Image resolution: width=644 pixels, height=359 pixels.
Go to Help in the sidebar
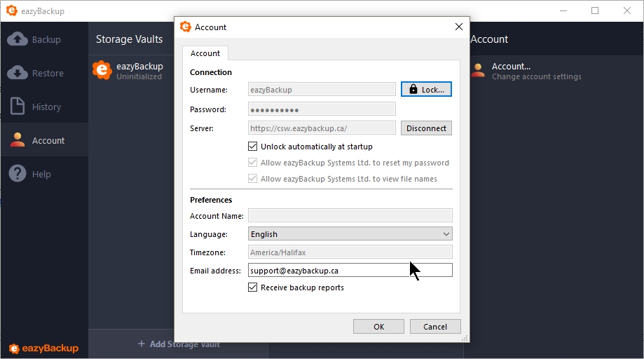pos(44,174)
